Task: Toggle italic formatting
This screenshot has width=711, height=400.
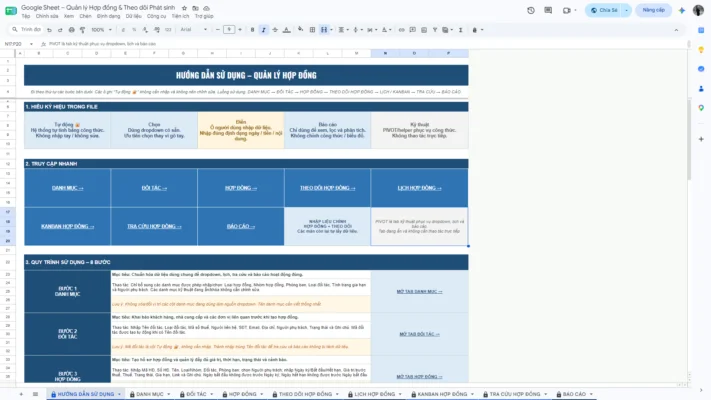Action: click(263, 30)
